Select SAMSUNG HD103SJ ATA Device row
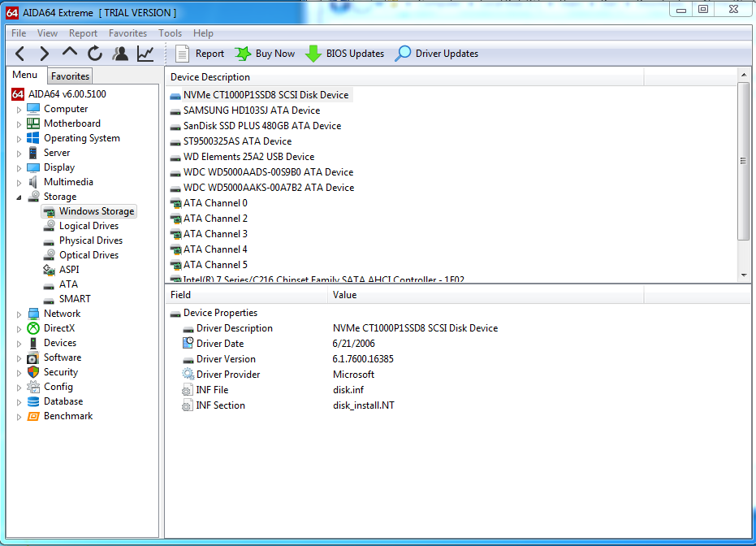 [252, 110]
